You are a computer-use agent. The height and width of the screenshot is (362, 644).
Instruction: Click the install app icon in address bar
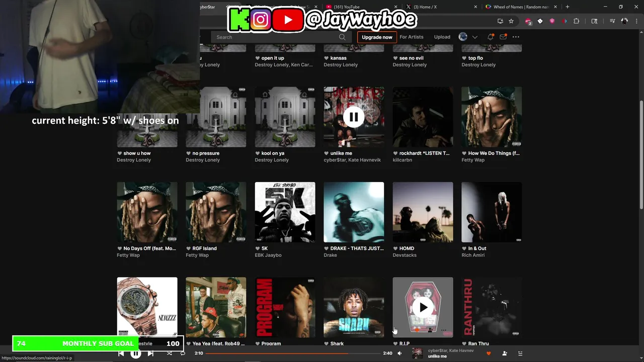(500, 21)
